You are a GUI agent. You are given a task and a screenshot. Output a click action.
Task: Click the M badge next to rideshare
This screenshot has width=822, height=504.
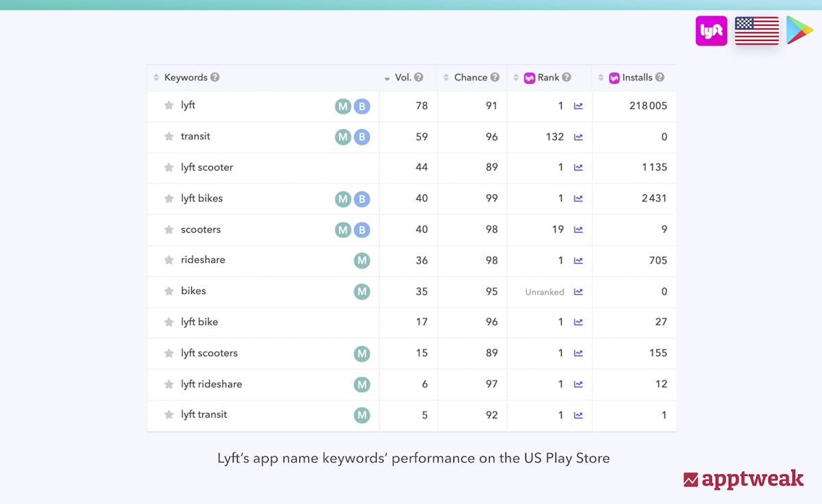click(362, 261)
